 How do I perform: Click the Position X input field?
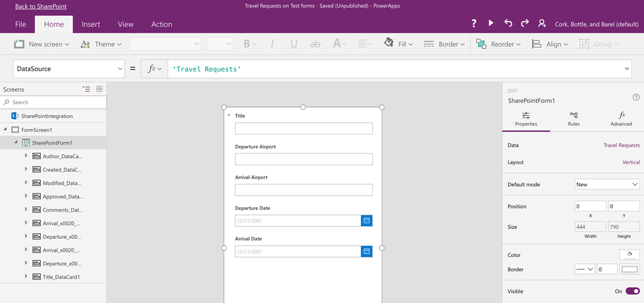pos(590,206)
